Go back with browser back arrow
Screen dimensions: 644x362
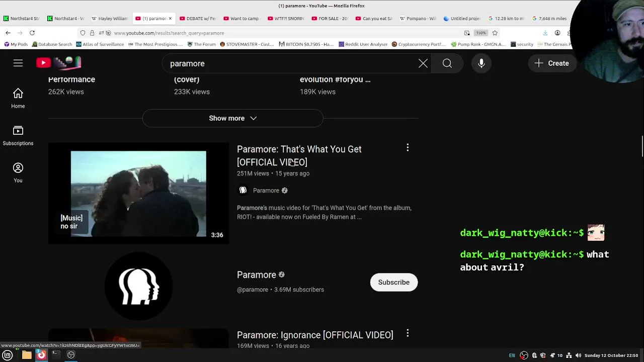pyautogui.click(x=8, y=33)
